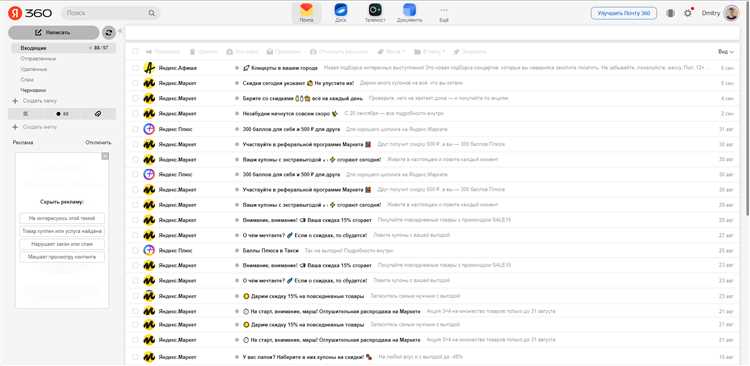Open the Documents app icon
This screenshot has height=366, width=750.
point(409,10)
